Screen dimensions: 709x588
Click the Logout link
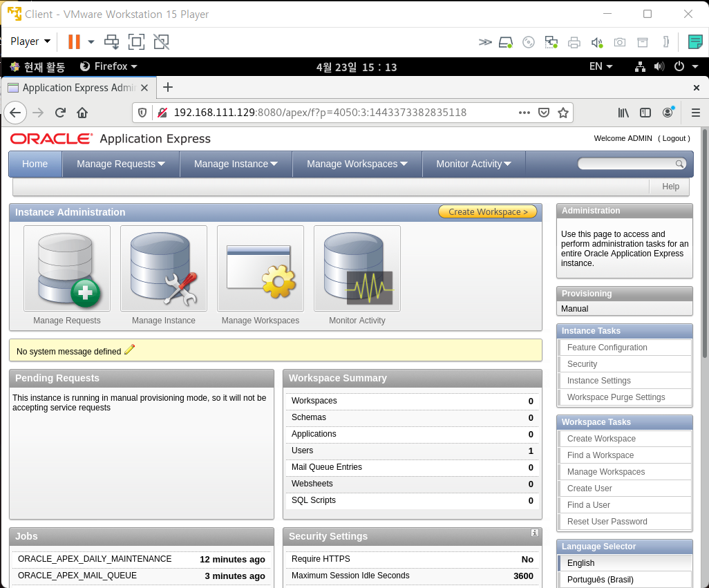[674, 138]
